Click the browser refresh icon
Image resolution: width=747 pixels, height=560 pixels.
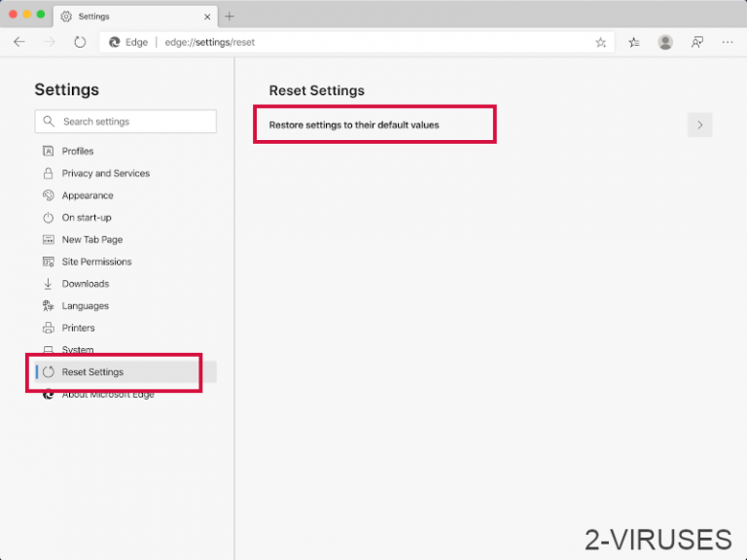pos(80,42)
